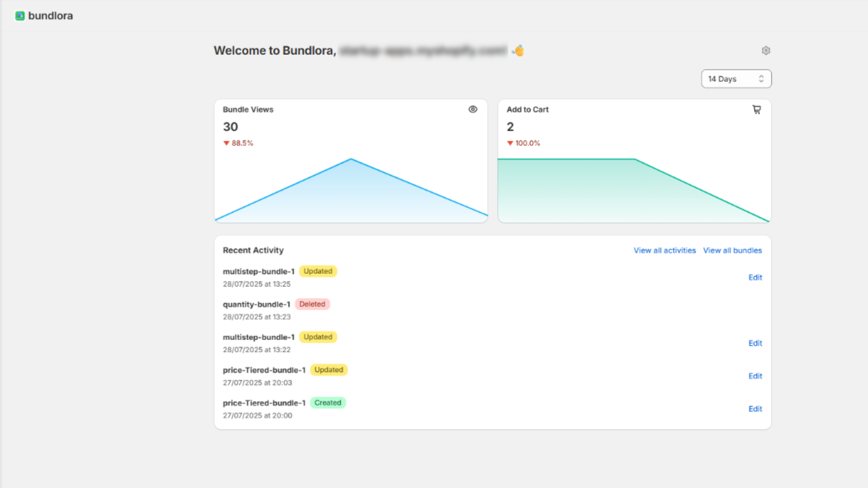Edit the top multistep-bundle-1 activity entry
868x488 pixels.
755,277
